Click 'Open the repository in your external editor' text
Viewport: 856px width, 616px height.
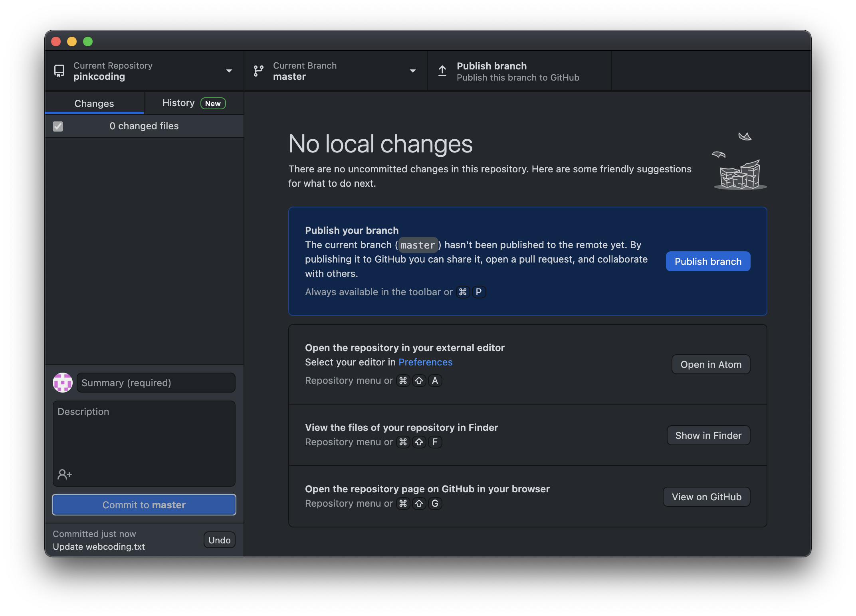coord(405,347)
